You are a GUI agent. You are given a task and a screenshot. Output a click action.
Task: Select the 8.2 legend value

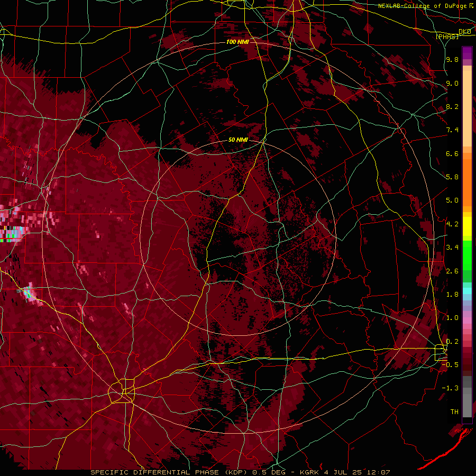[x=452, y=106]
